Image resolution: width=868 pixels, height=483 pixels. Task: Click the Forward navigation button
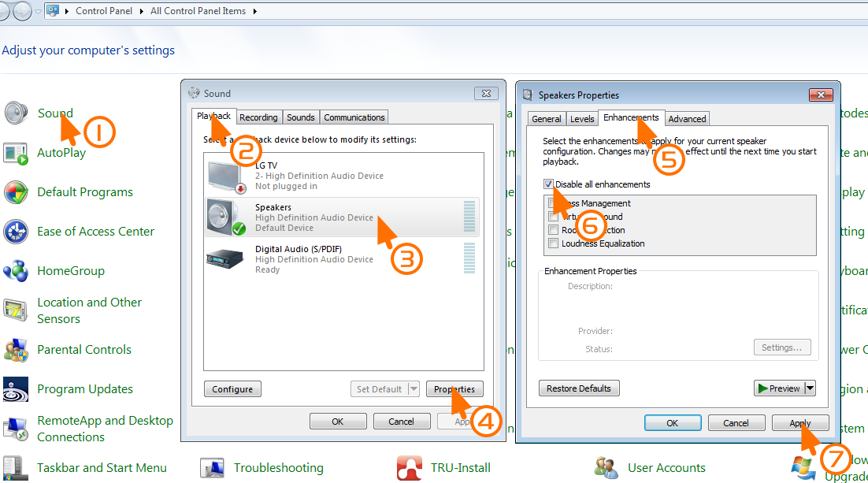coord(23,11)
